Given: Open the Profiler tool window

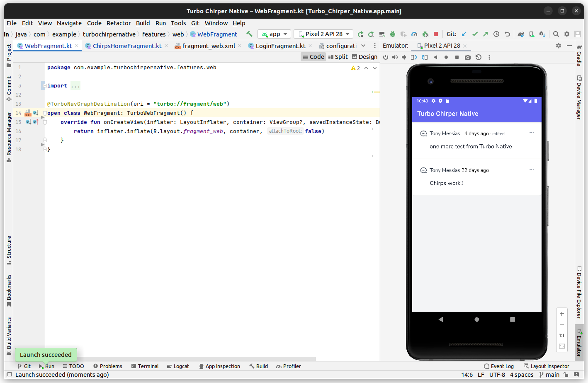Looking at the screenshot, I should [289, 366].
